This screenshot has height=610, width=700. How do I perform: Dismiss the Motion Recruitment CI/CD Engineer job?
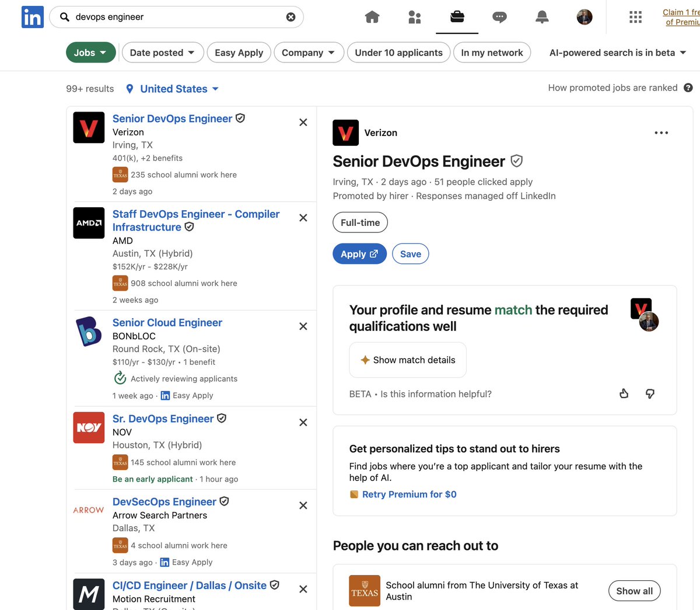click(x=303, y=589)
